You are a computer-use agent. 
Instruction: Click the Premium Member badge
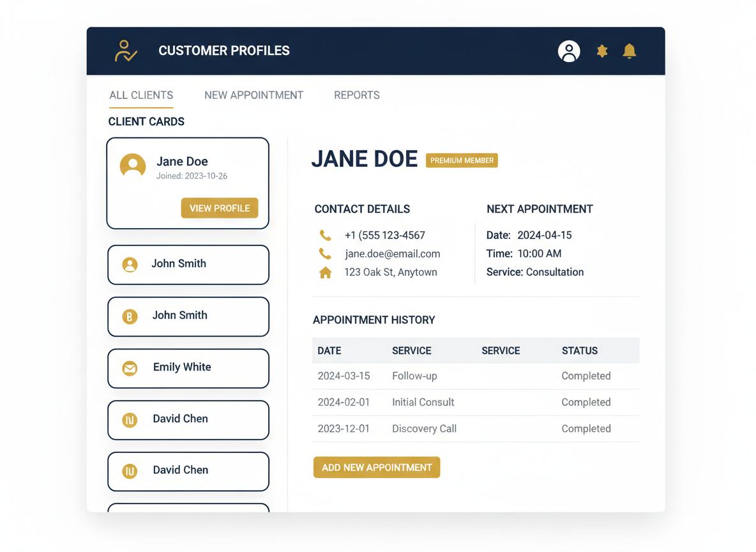point(462,160)
